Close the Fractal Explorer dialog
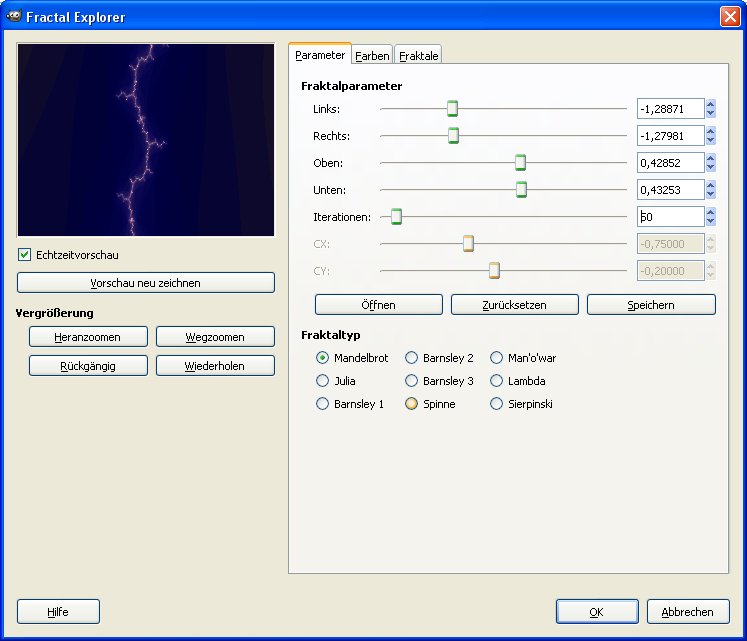Screen dimensions: 747x641 pos(729,17)
